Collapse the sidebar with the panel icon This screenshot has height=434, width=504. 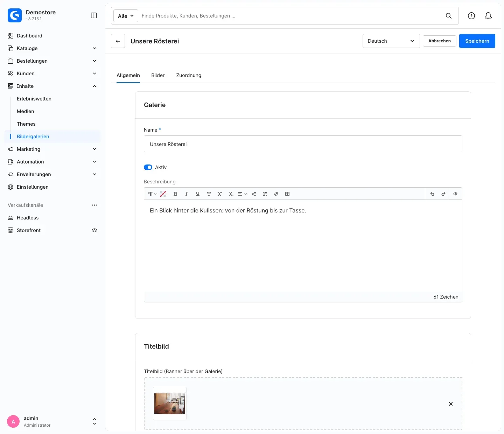point(94,15)
